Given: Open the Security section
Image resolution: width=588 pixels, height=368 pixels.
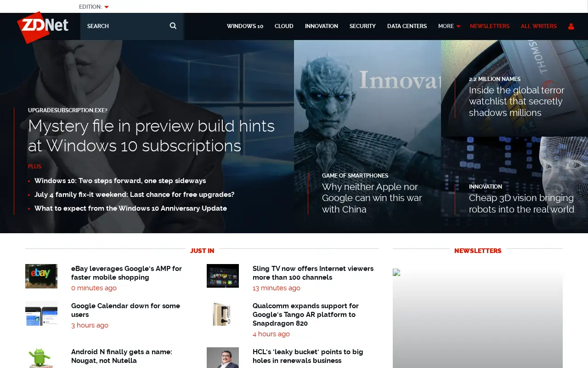Looking at the screenshot, I should 362,26.
